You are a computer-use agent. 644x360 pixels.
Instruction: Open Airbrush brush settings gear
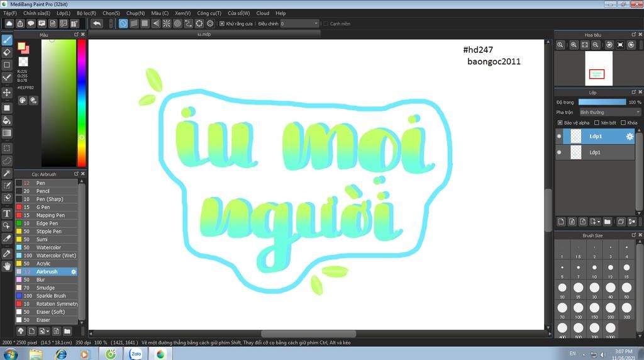click(74, 272)
